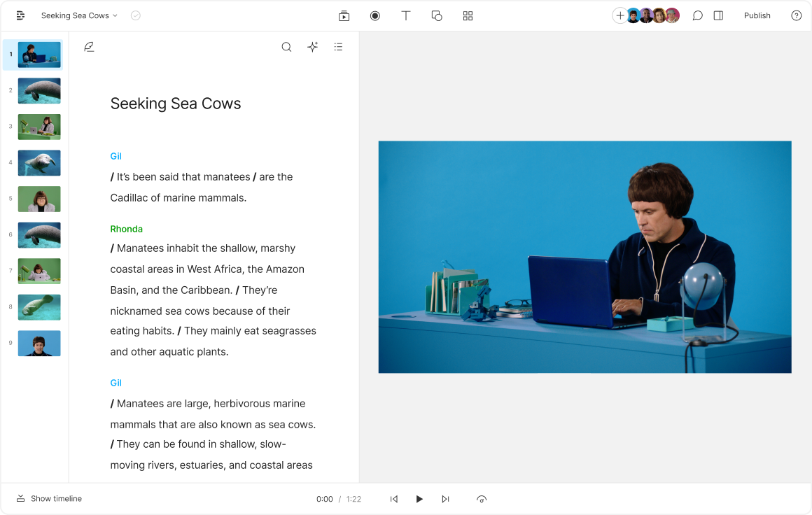This screenshot has width=812, height=515.
Task: Toggle the right side panel
Action: coord(718,15)
